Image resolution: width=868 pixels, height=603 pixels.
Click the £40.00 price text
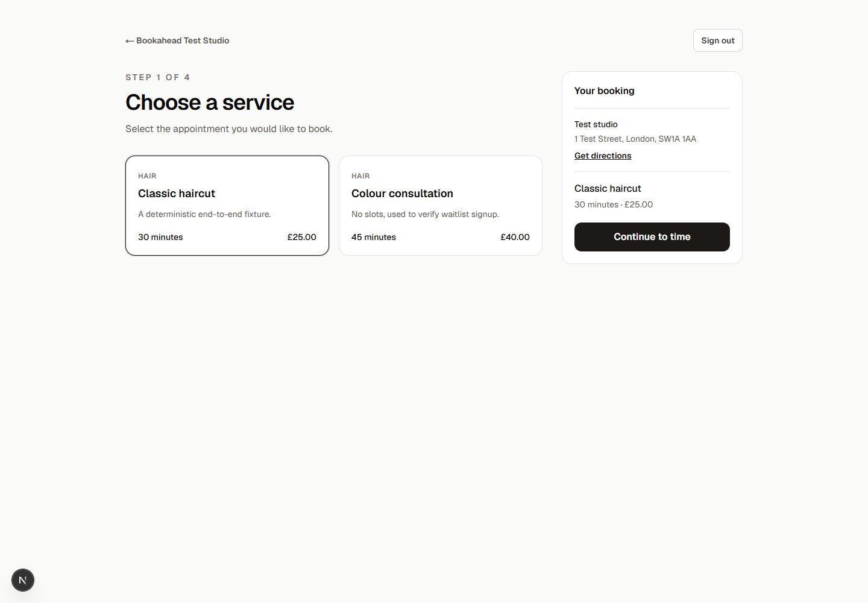515,237
